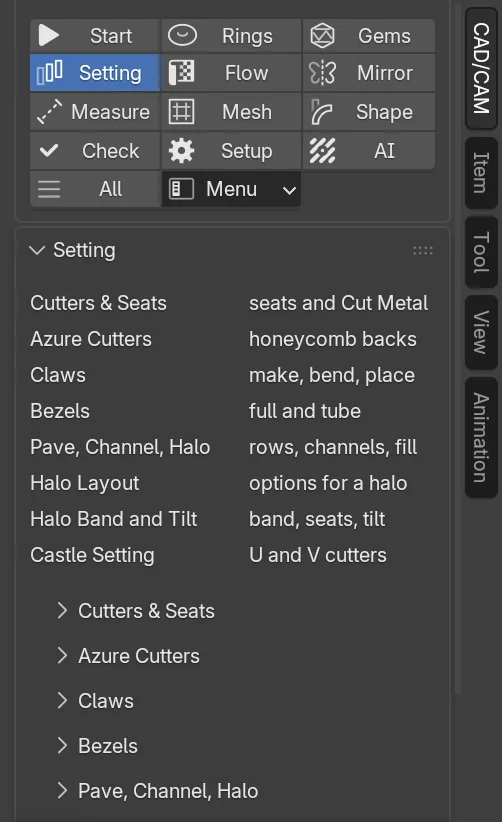This screenshot has width=502, height=822.
Task: Click the Menu panel icon
Action: (x=181, y=189)
